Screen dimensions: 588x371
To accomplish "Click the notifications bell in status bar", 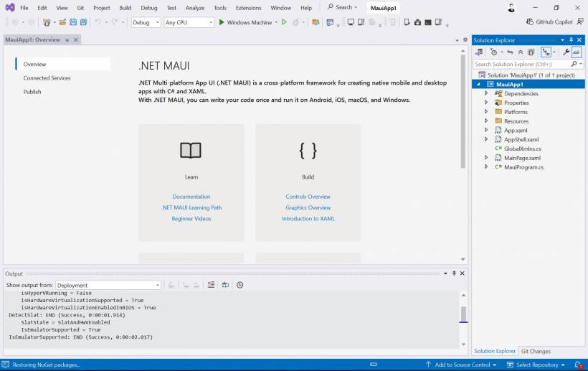I will pos(578,365).
